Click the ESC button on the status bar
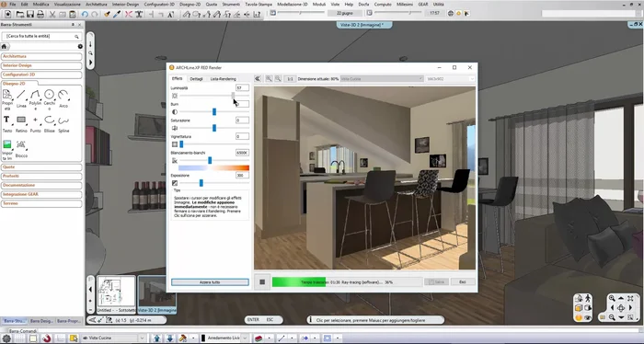644x344 pixels. coord(270,320)
